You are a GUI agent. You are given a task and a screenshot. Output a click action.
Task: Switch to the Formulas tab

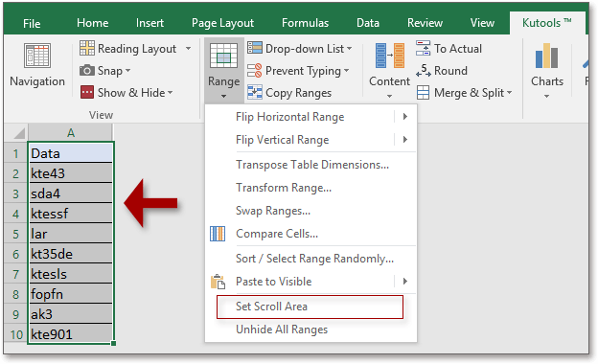coord(305,23)
